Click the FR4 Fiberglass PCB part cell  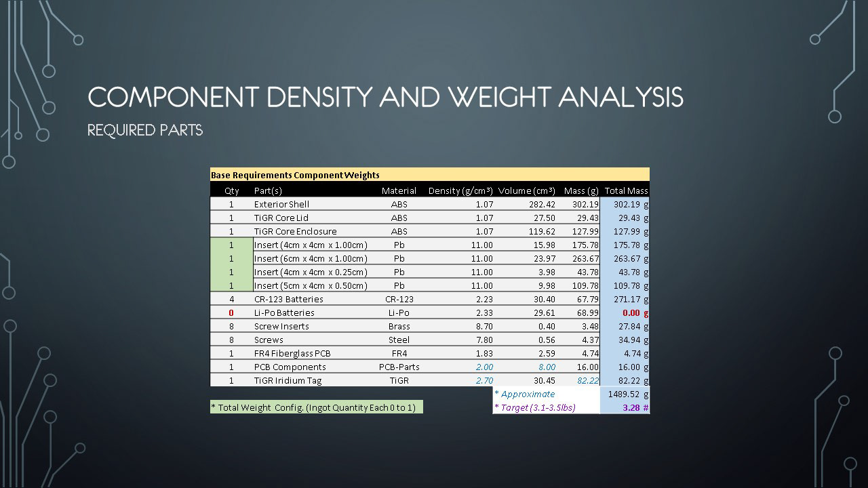292,353
